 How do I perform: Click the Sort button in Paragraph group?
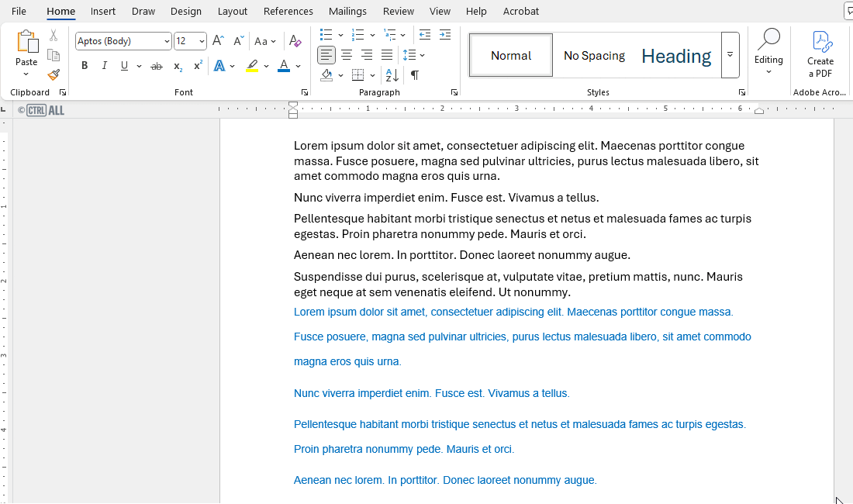tap(390, 74)
